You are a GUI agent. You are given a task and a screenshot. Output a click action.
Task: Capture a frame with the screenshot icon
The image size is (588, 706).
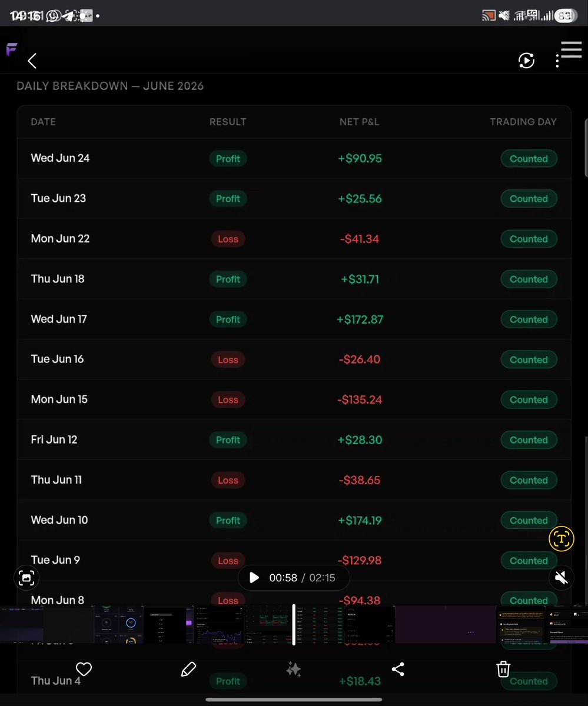(26, 578)
